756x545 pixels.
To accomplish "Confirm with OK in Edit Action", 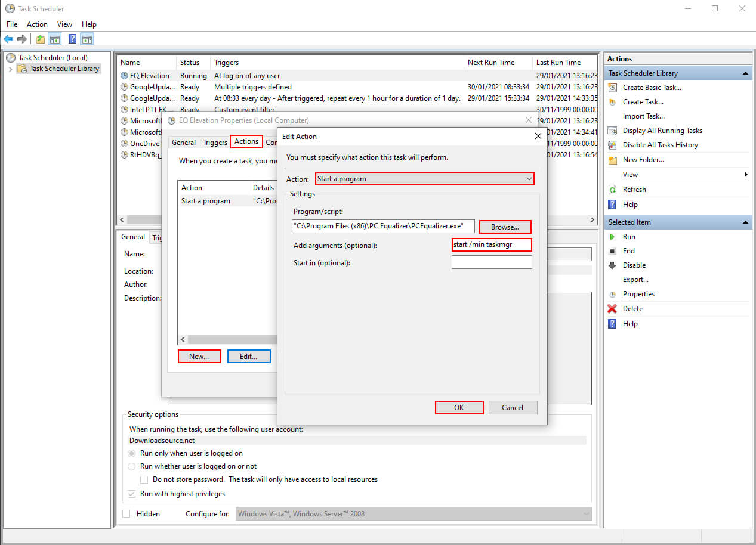I will pos(459,408).
